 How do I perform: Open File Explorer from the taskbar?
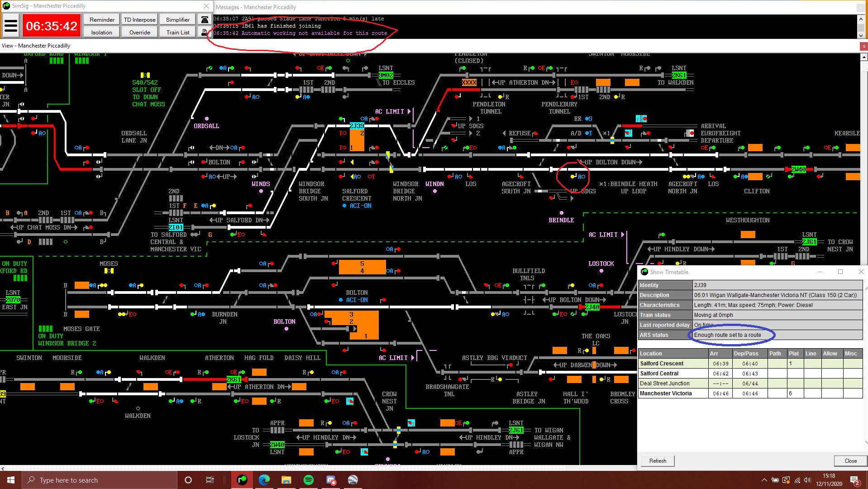pos(286,480)
